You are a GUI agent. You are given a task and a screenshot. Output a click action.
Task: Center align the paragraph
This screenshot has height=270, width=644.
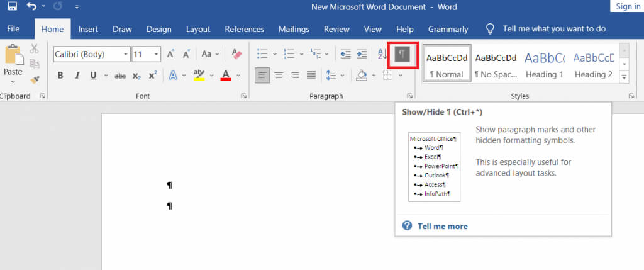coord(279,76)
